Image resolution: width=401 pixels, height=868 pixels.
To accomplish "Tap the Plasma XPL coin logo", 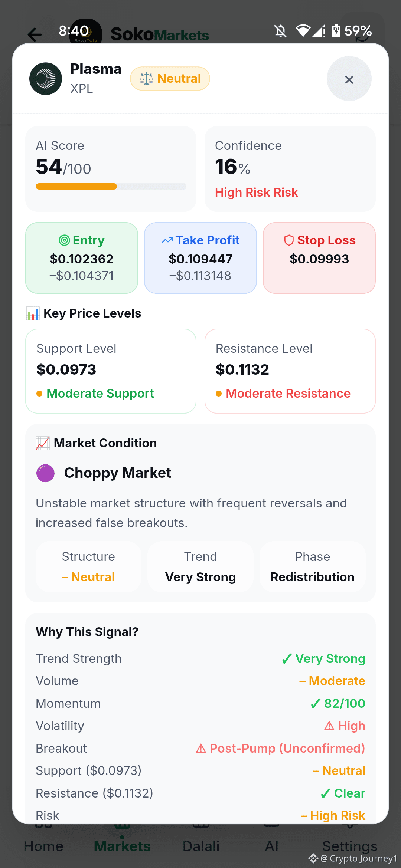I will pyautogui.click(x=46, y=79).
